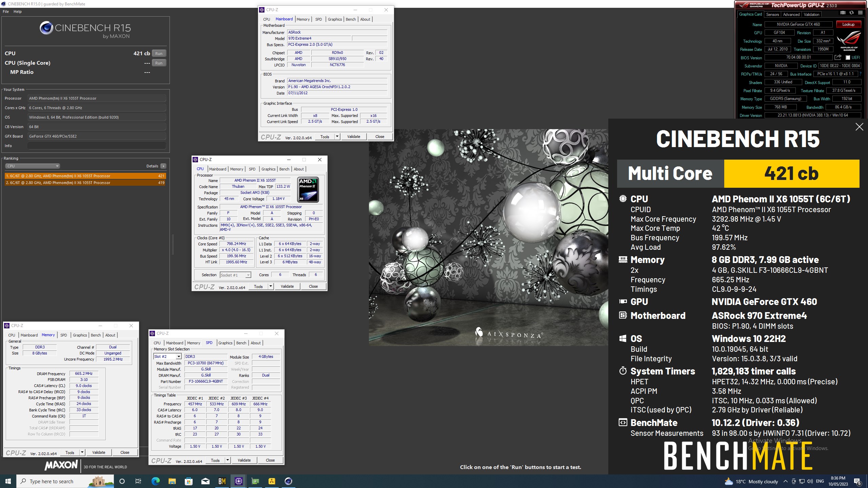Switch to Cinebench via the taskbar icon
868x488 pixels.
(288, 481)
